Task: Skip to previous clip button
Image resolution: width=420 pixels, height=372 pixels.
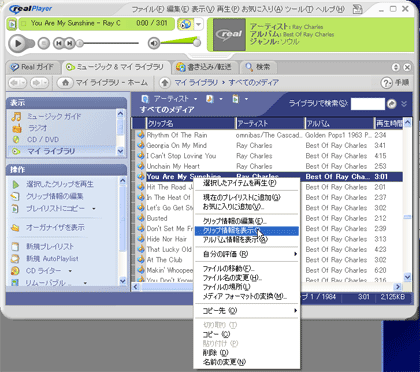Action: tap(58, 43)
